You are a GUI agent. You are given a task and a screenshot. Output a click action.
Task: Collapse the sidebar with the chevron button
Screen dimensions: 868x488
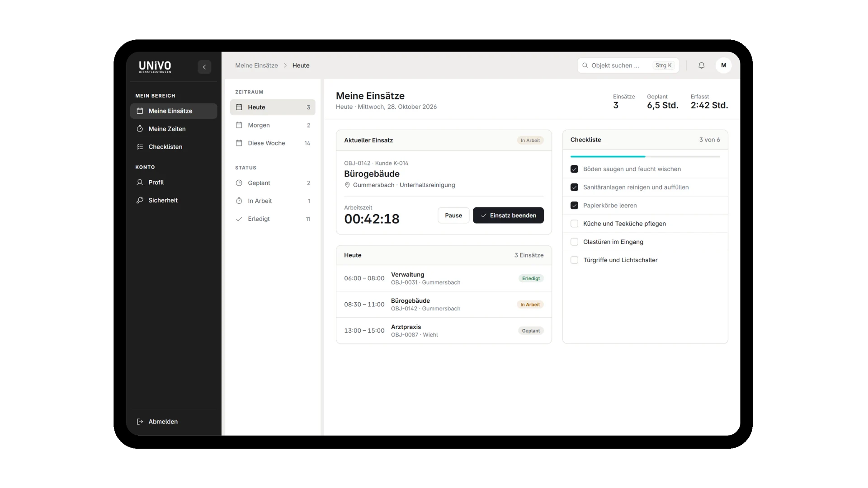(204, 67)
